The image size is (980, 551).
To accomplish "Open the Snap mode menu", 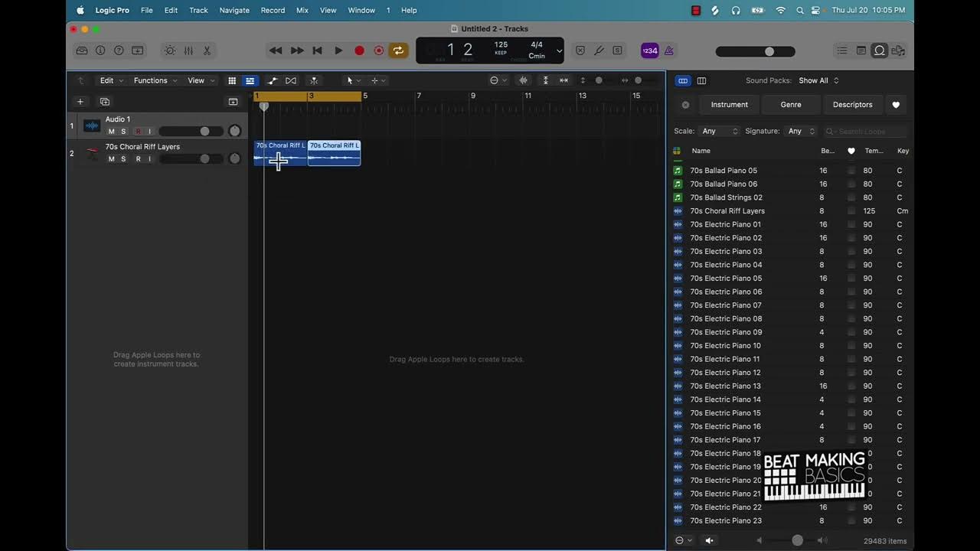I will 498,80.
